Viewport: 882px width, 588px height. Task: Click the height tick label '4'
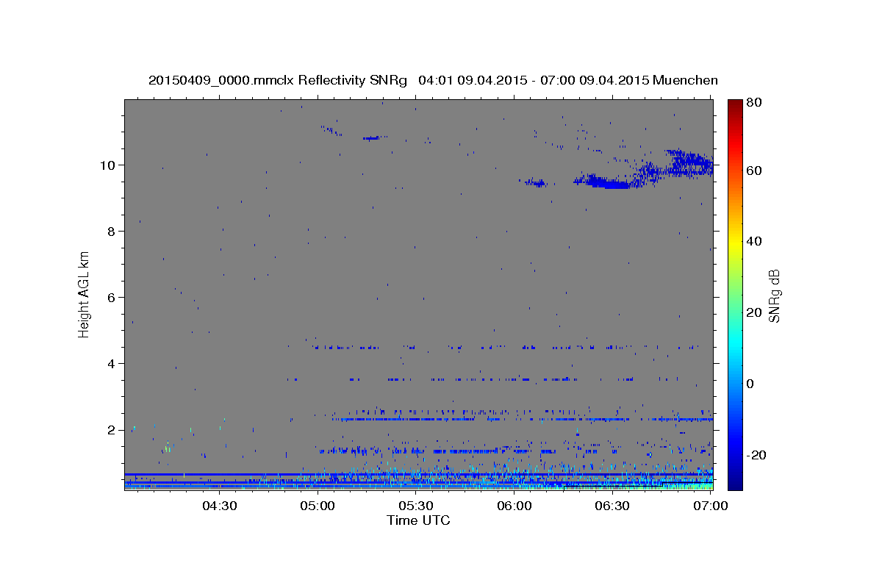(112, 363)
